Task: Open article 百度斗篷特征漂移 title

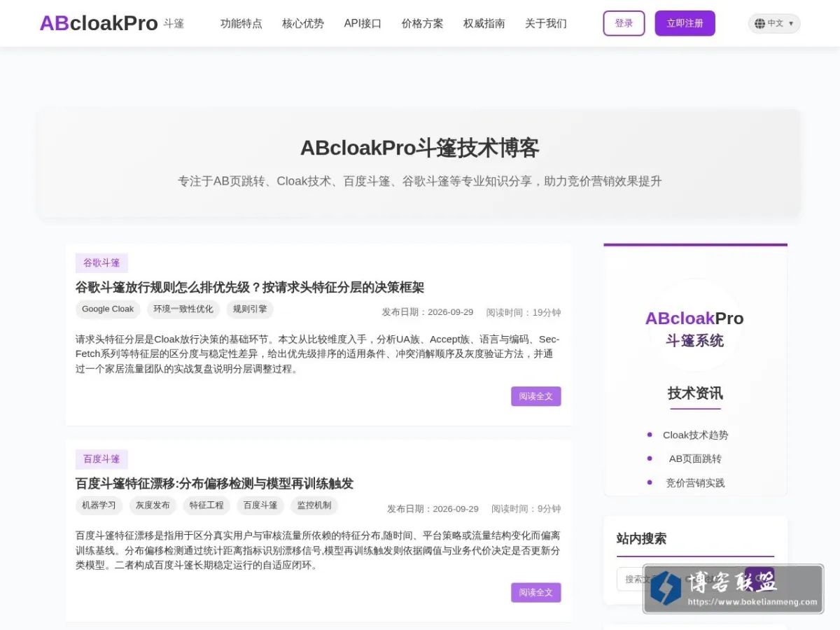Action: point(215,483)
